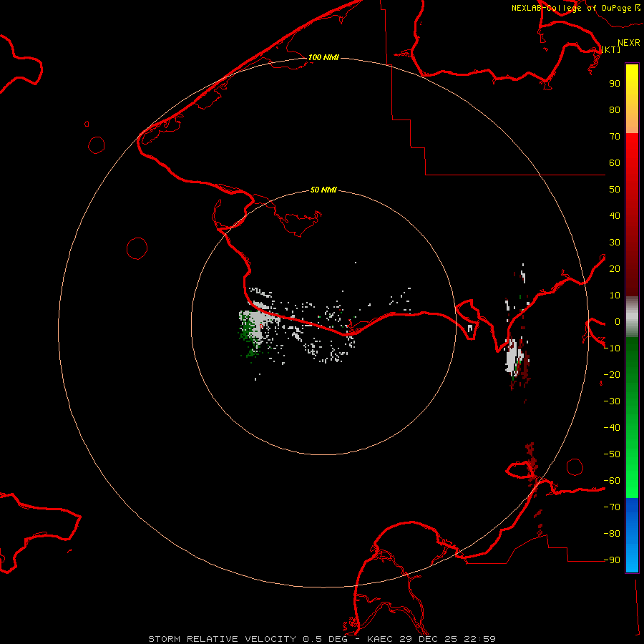Click the 40 value on velocity scale
The height and width of the screenshot is (644, 644).
[615, 216]
